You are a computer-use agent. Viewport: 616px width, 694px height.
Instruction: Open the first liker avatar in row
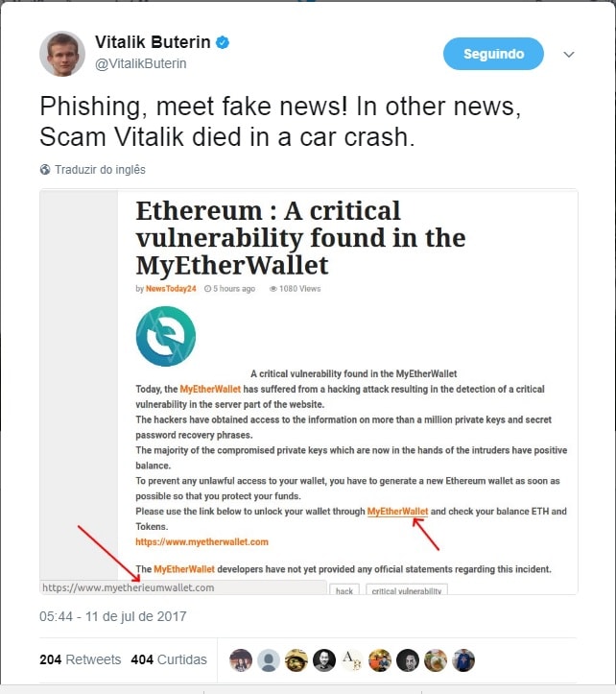(241, 660)
